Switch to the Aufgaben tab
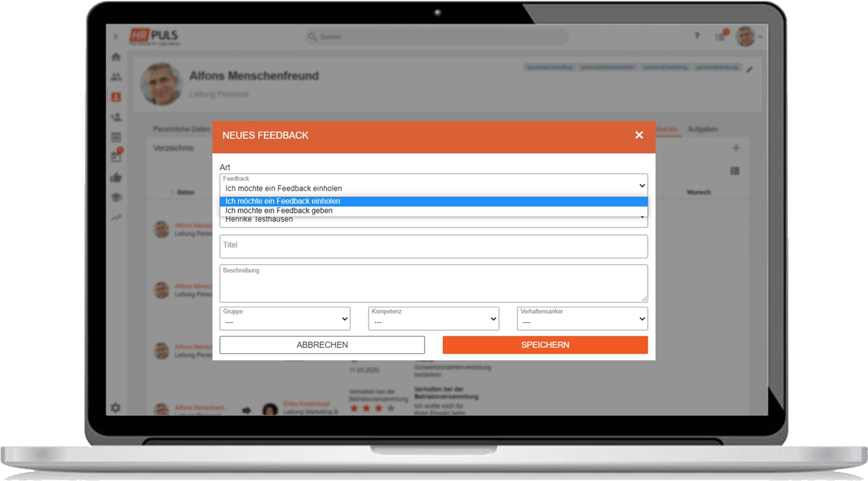This screenshot has height=481, width=868. coord(703,129)
